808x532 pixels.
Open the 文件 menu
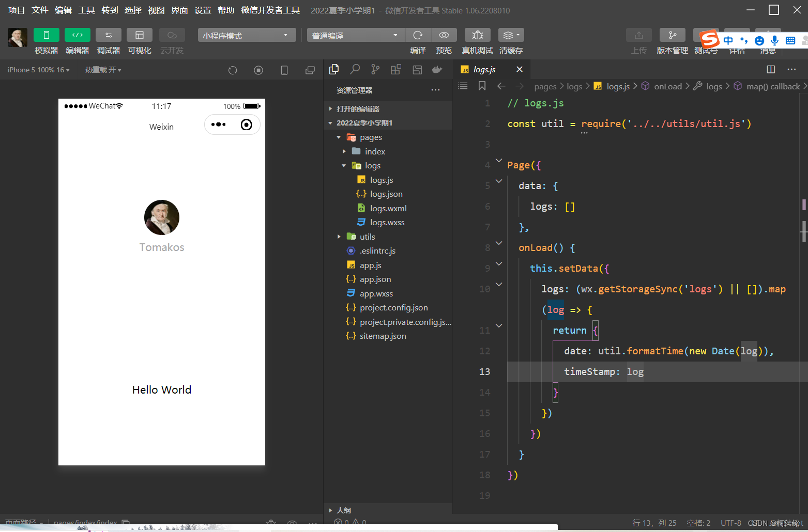tap(40, 10)
